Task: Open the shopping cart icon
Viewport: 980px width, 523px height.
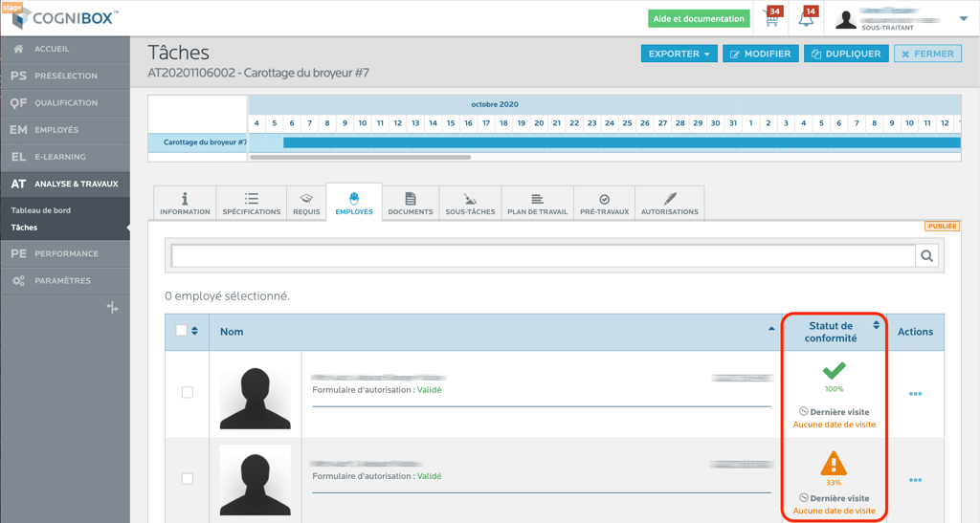Action: click(770, 19)
